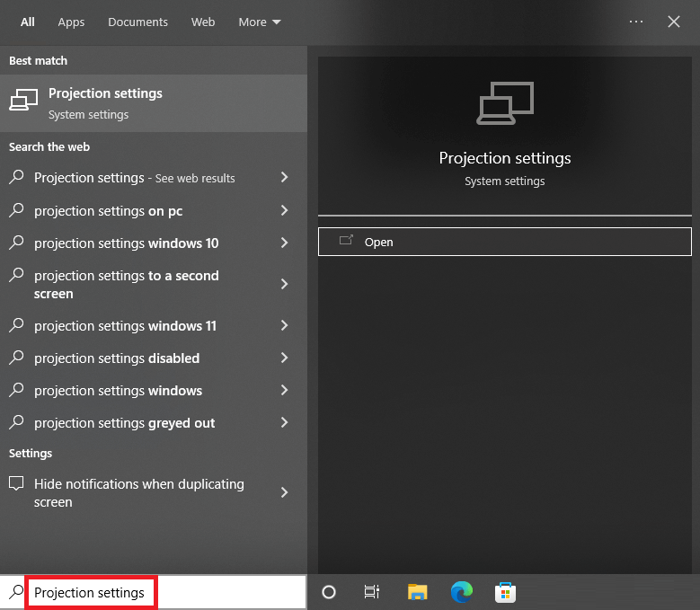Expand arrow for 'projection settings disabled'

pyautogui.click(x=284, y=358)
